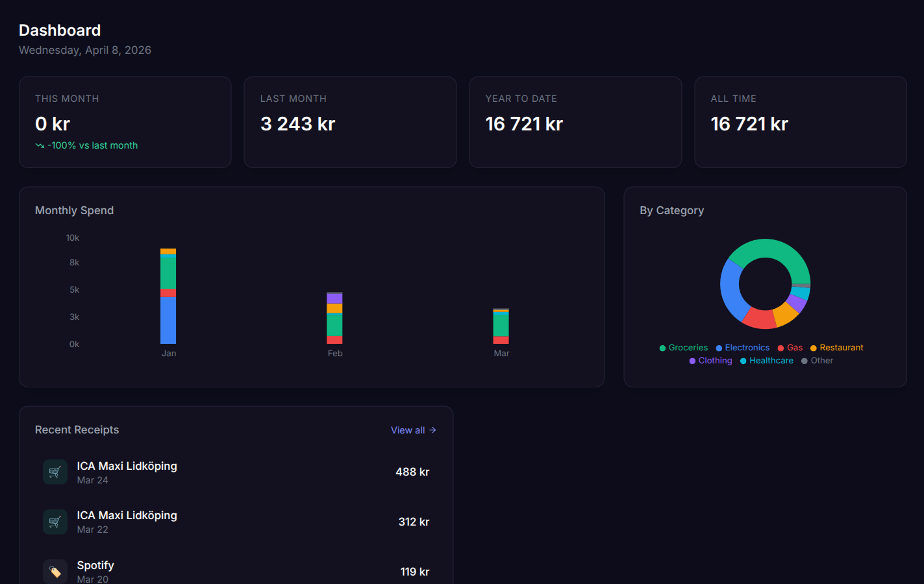Hide the Gas category via its legend entry
Image resolution: width=924 pixels, height=584 pixels.
click(790, 347)
